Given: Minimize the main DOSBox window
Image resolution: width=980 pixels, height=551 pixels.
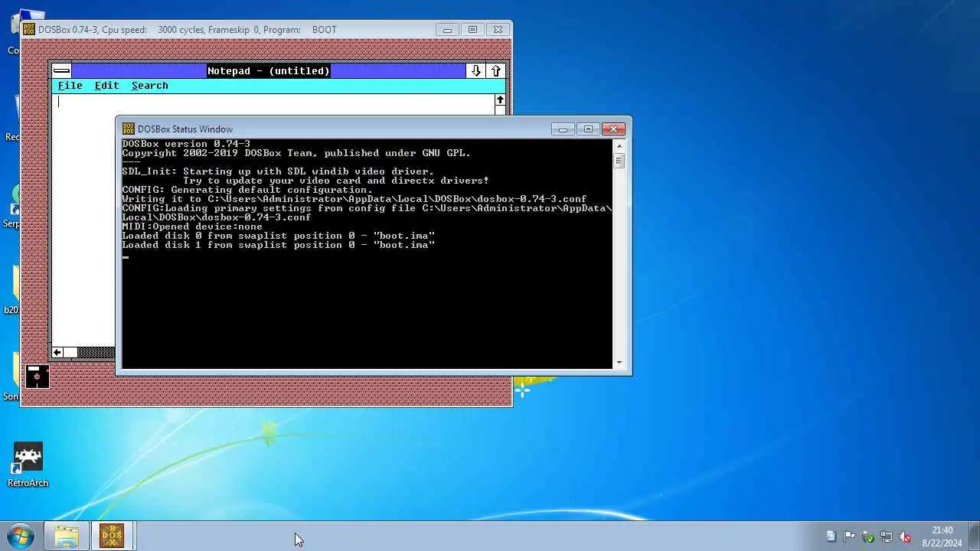Looking at the screenshot, I should 447,30.
